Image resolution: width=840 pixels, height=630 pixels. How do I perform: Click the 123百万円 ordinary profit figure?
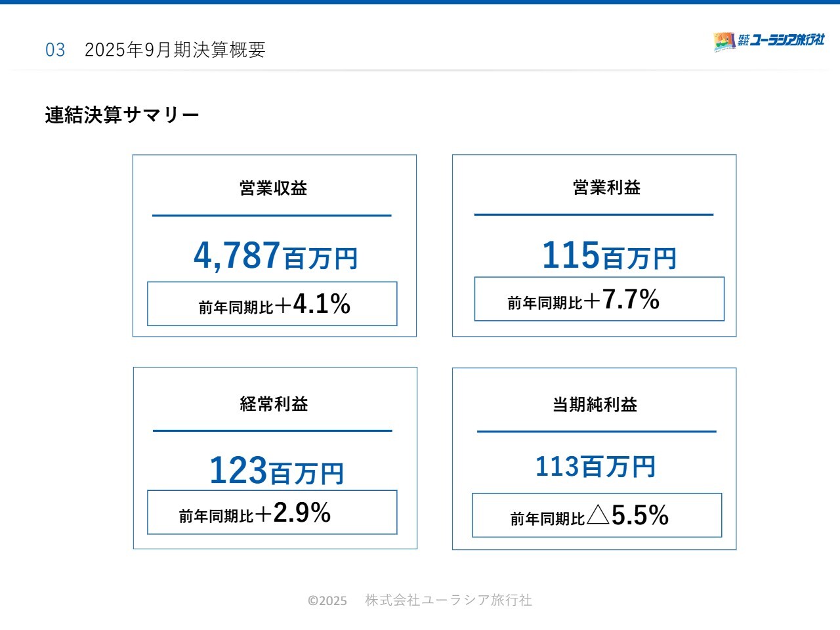[276, 471]
